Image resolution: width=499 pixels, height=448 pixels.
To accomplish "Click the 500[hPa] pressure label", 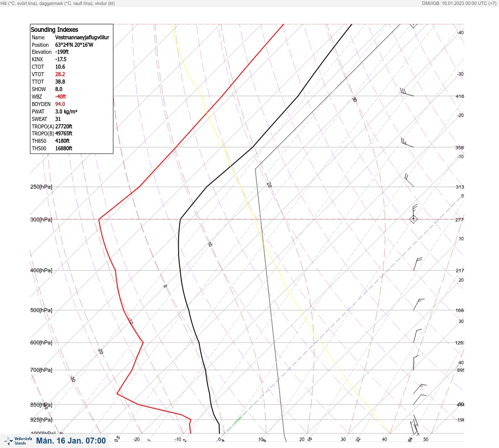I will tap(41, 310).
